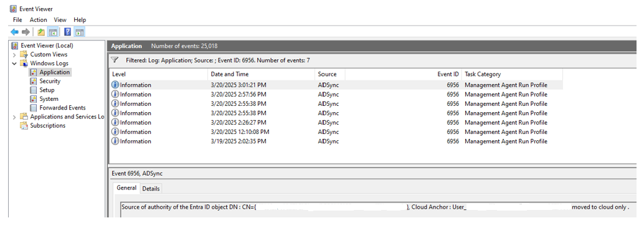Expand the Custom Views node
This screenshot has width=644, height=228.
tap(14, 55)
